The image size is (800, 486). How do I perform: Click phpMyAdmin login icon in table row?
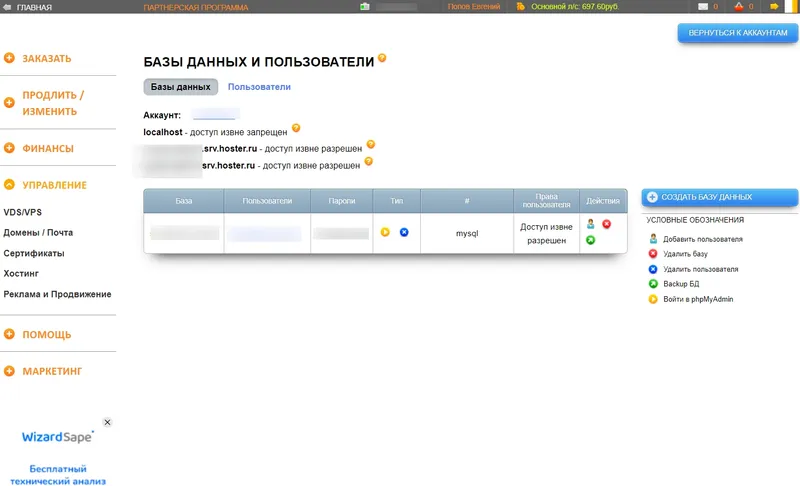tap(385, 232)
